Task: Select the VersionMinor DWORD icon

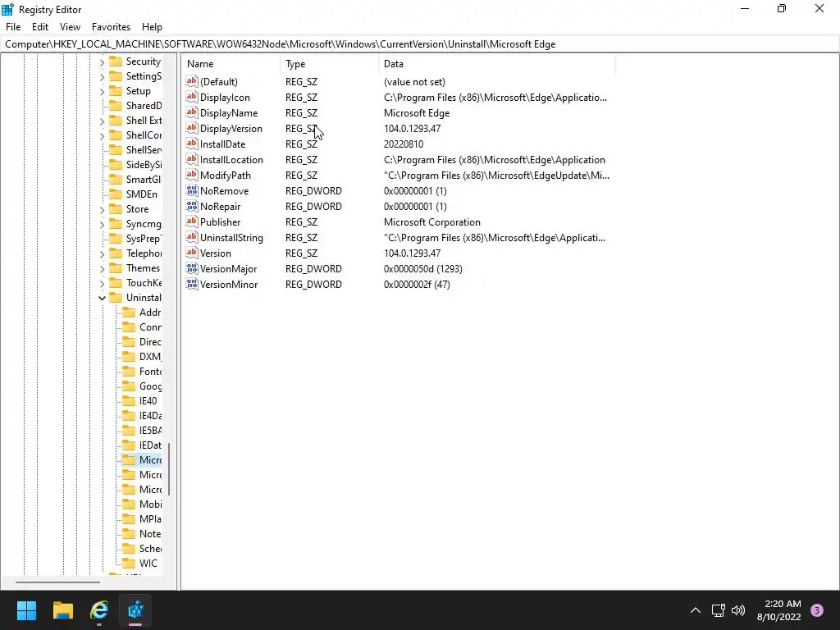Action: coord(192,283)
